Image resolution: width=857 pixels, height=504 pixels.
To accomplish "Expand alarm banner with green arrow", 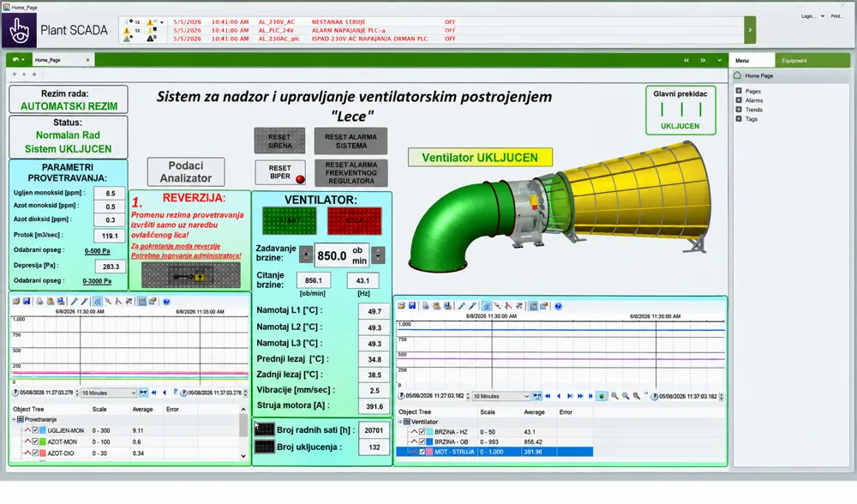I will [x=750, y=30].
